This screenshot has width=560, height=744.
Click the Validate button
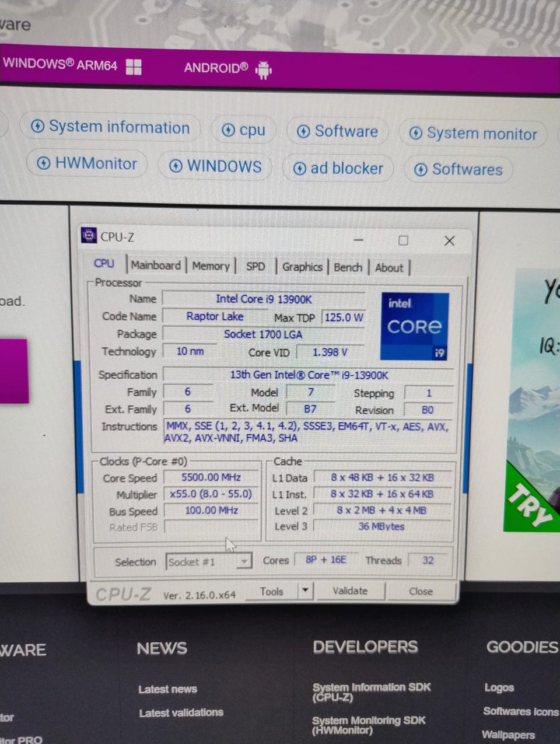(x=350, y=591)
